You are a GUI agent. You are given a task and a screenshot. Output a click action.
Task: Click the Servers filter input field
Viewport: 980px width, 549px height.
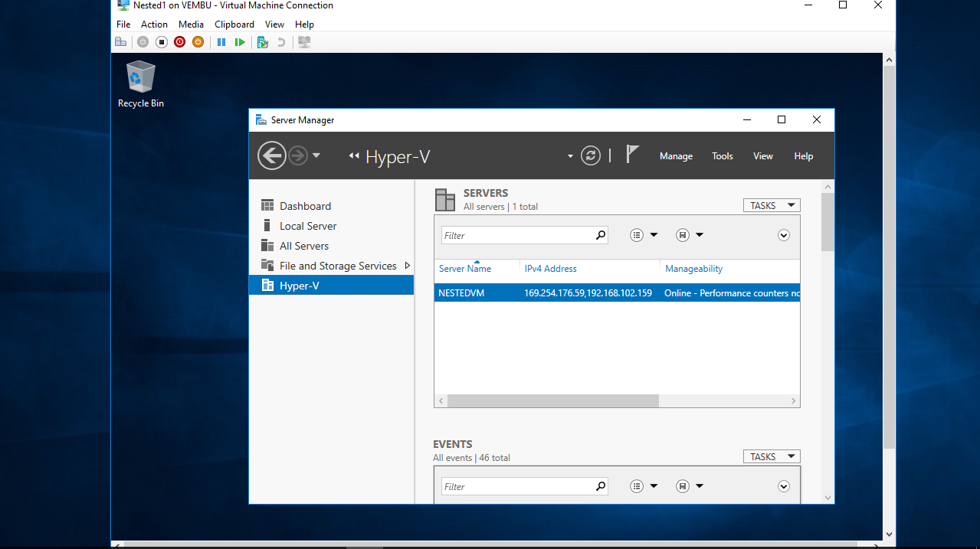pyautogui.click(x=517, y=235)
